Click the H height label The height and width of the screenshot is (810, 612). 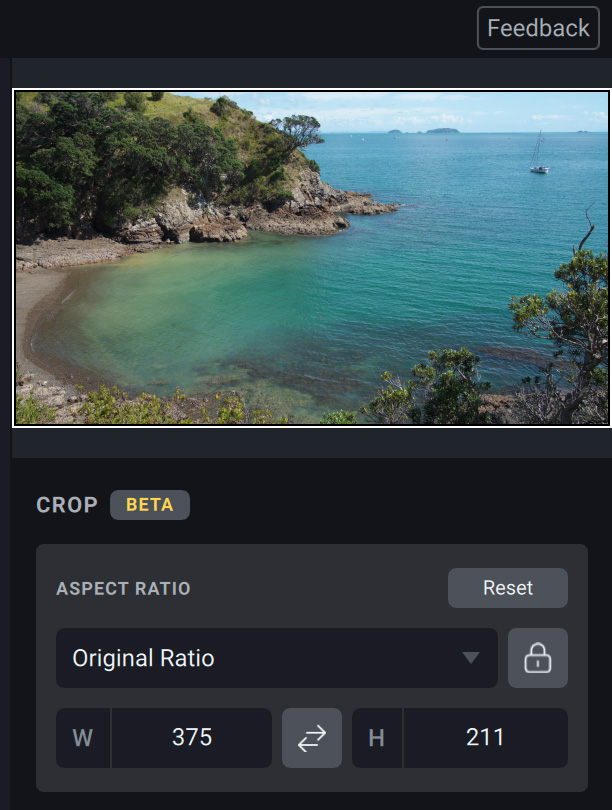click(377, 738)
